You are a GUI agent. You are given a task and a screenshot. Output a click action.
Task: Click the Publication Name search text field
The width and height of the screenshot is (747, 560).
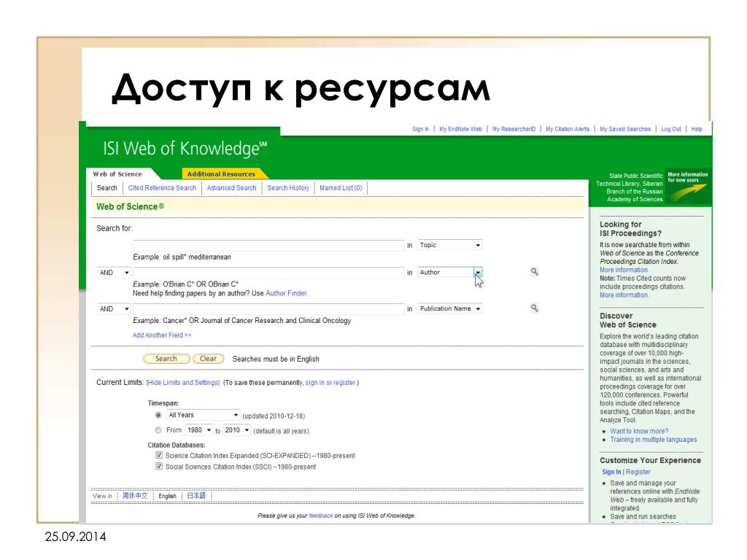click(268, 309)
